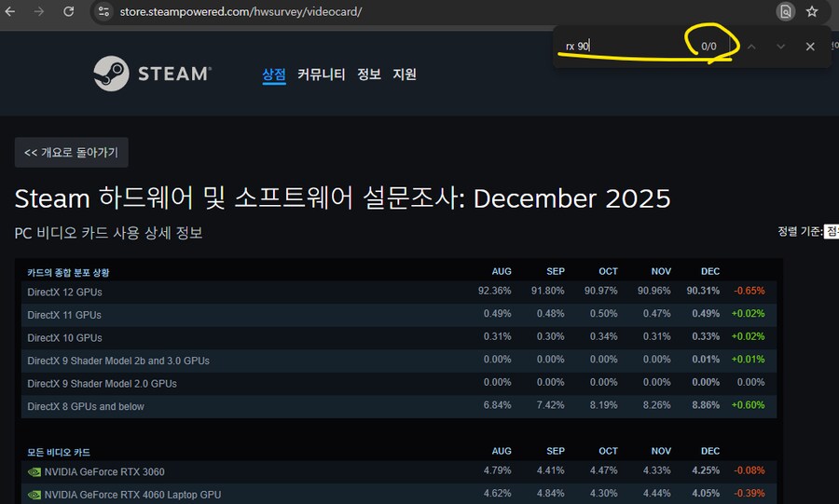This screenshot has width=839, height=504.
Task: Click NVIDIA logo icon beside RTX 4060 Laptop
Action: (x=34, y=495)
